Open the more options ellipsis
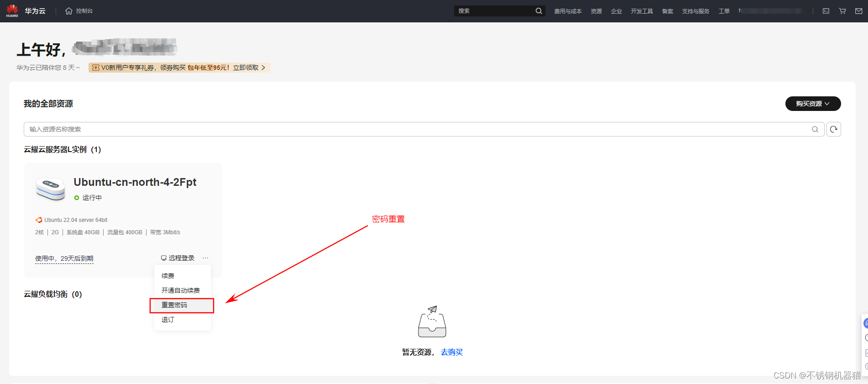Viewport: 868px width, 384px height. pos(205,258)
